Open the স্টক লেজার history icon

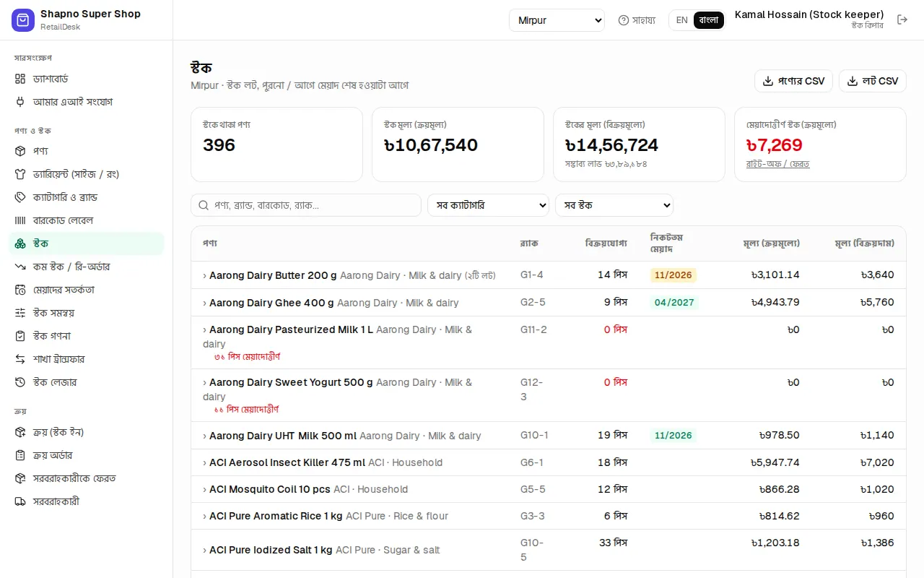(20, 382)
